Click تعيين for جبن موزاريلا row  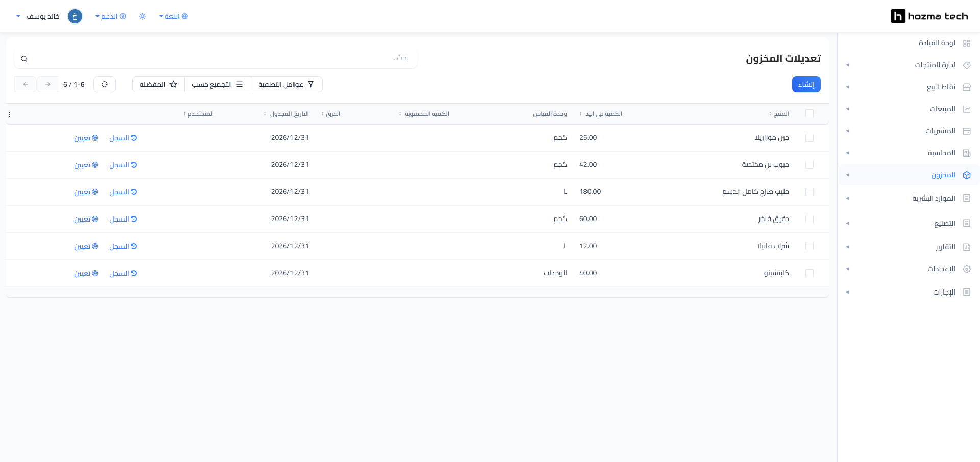86,138
